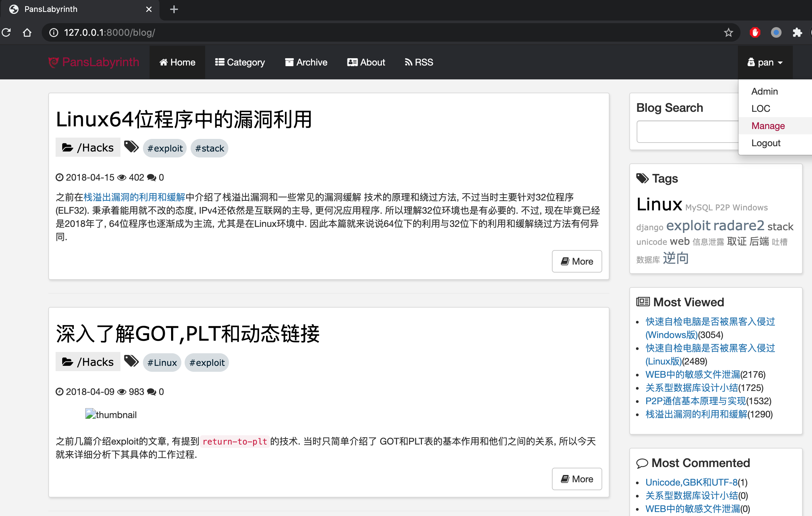812x516 pixels.
Task: Open 关系型数据库设计小结 in Most Viewed
Action: pyautogui.click(x=692, y=388)
